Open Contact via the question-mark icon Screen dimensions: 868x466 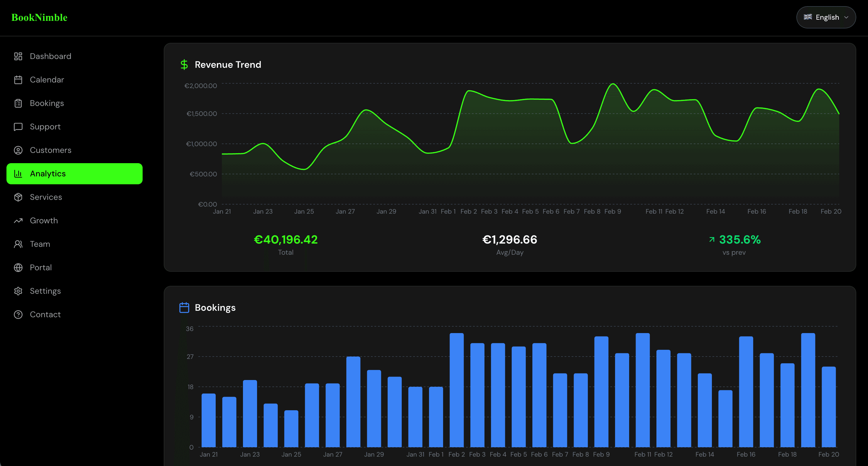pos(18,314)
